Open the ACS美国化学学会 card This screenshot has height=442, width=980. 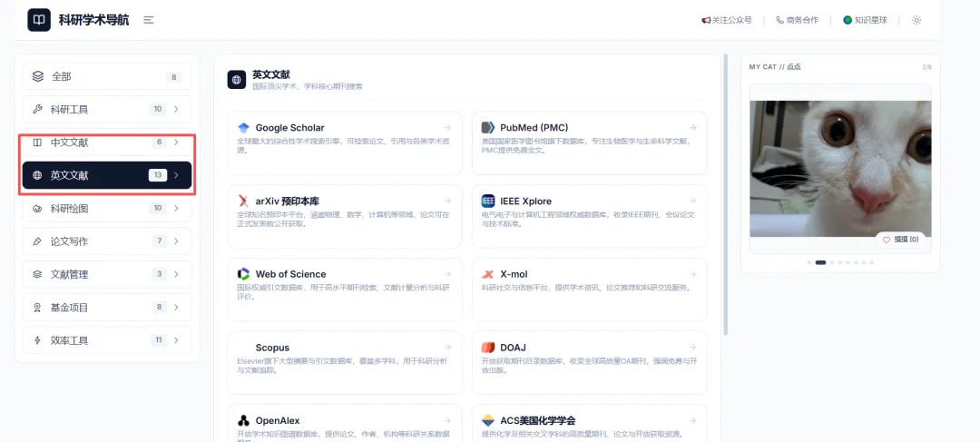(x=590, y=423)
